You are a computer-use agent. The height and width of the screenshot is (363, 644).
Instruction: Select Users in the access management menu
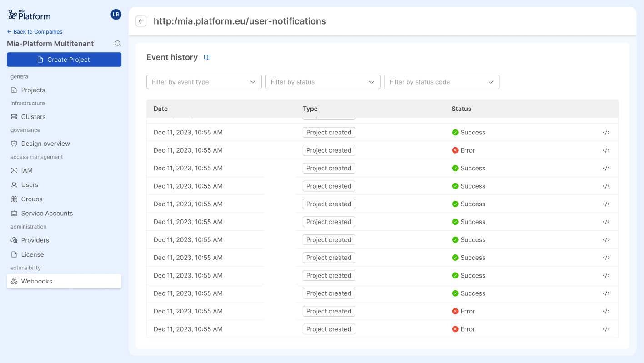(x=14, y=184)
